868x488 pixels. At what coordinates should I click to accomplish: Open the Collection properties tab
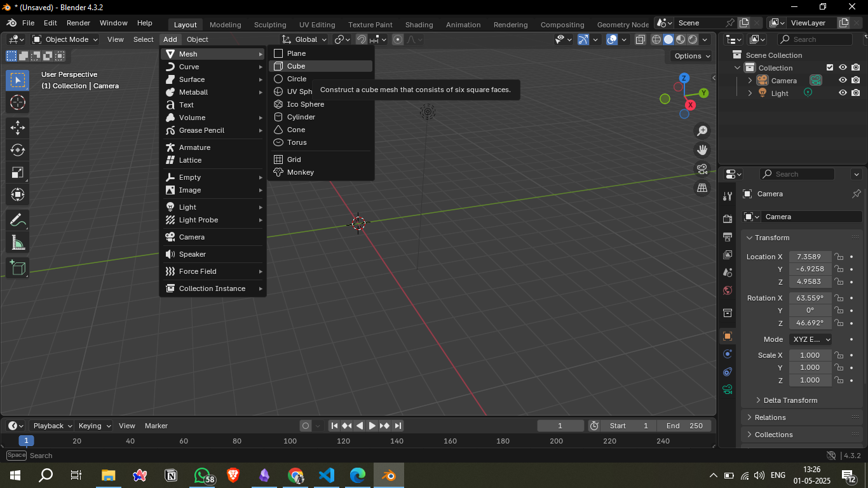(728, 313)
